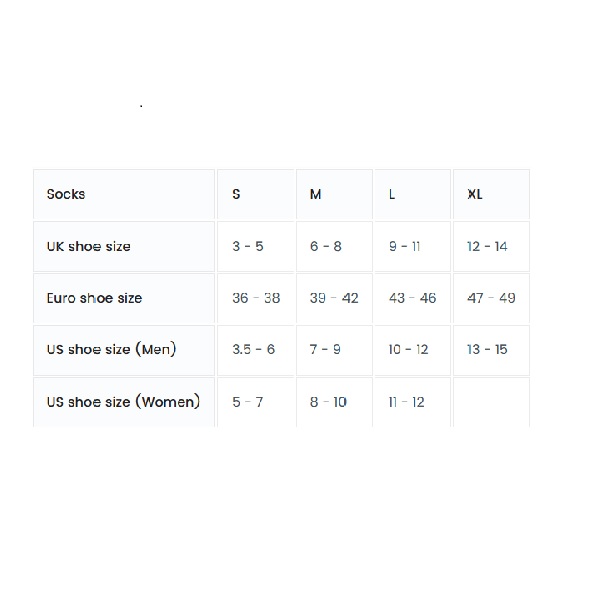Select the M size column header
This screenshot has width=600, height=600.
(x=316, y=194)
